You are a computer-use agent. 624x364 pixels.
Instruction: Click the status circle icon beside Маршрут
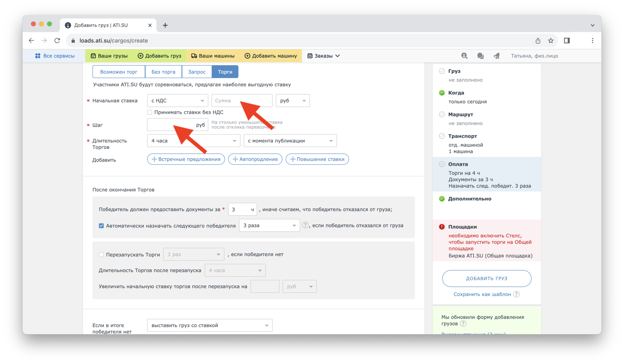pyautogui.click(x=442, y=114)
